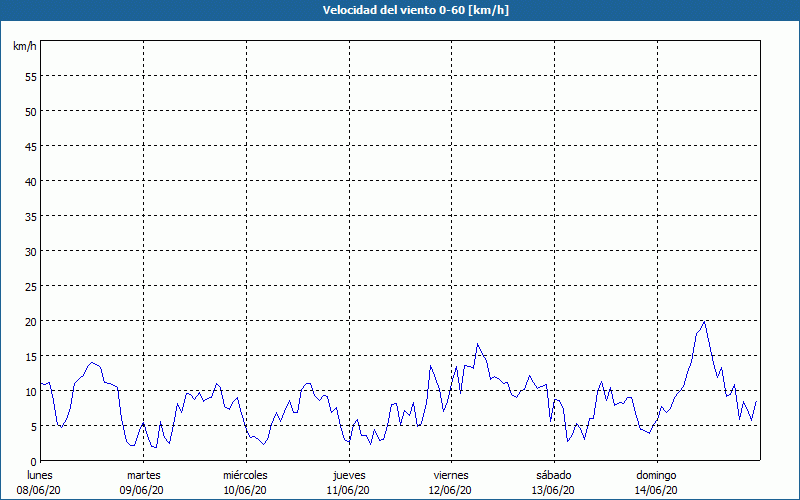Click the date '09/06/20'
Viewport: 800px width, 500px height.
[x=142, y=490]
